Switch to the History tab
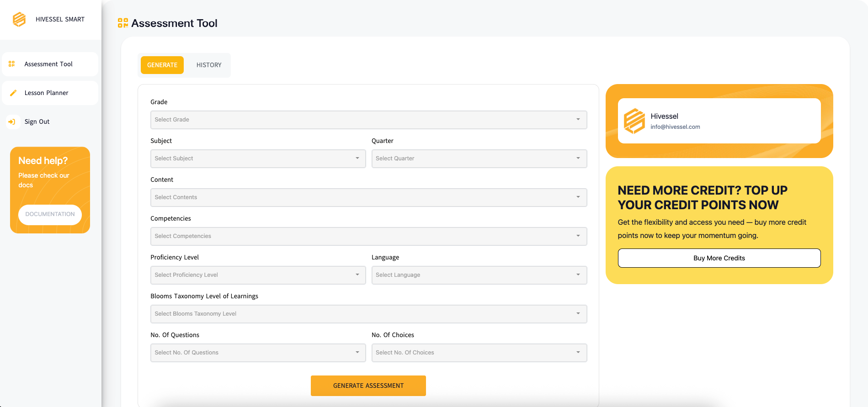 [209, 65]
